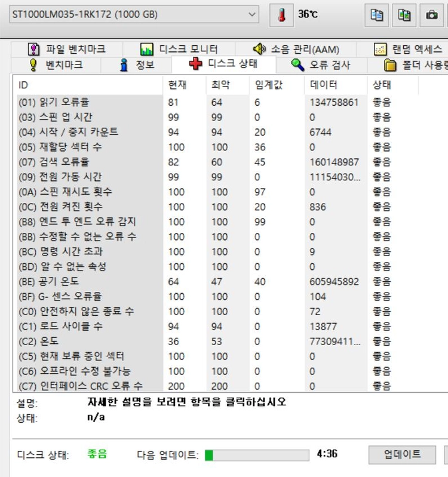Click the copy info to clipboard icon
The image size is (448, 477).
(x=376, y=15)
